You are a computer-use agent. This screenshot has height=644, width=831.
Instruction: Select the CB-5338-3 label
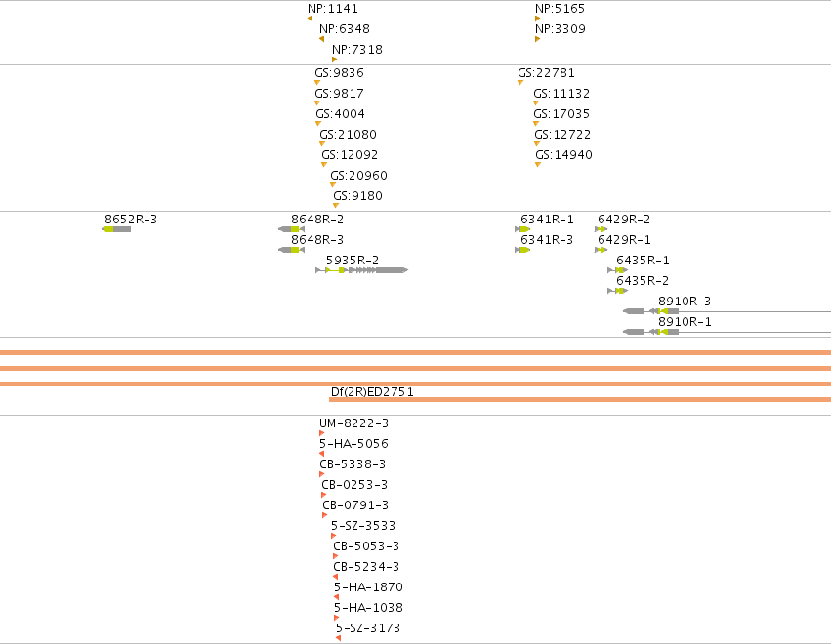(353, 464)
